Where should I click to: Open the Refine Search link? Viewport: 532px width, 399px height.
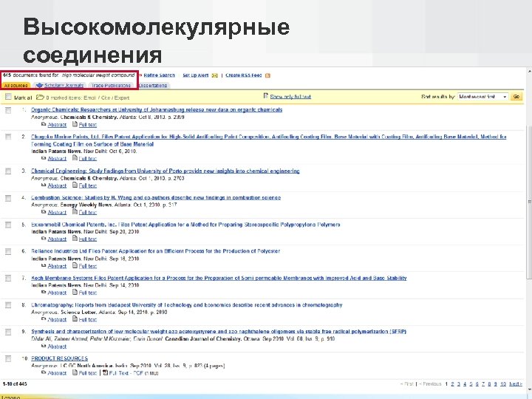click(159, 75)
